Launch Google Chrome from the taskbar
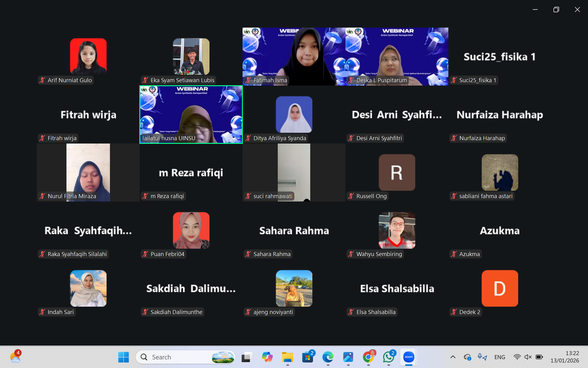588x368 pixels. (x=368, y=357)
